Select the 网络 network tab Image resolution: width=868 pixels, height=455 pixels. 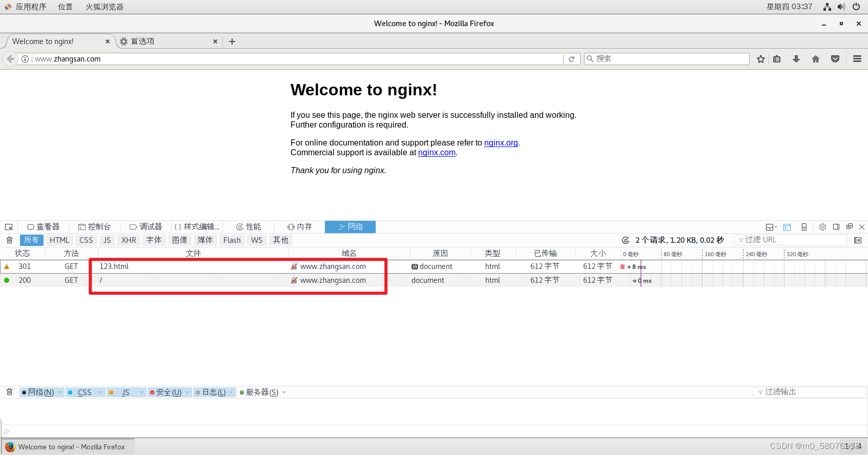click(x=350, y=227)
